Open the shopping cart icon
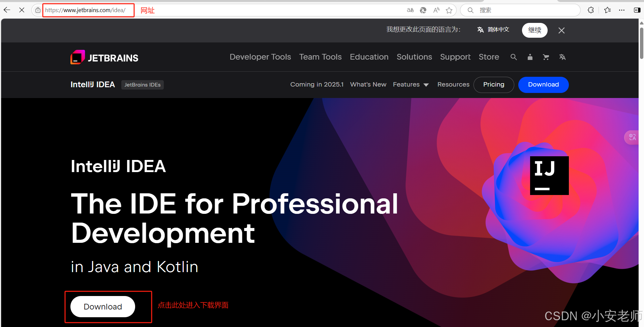The width and height of the screenshot is (644, 327). pyautogui.click(x=546, y=57)
